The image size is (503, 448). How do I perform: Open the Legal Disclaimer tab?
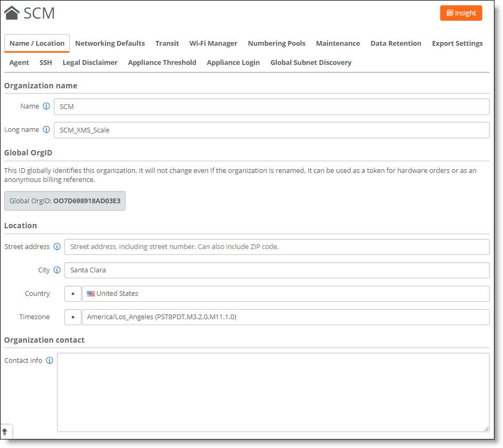click(x=90, y=63)
